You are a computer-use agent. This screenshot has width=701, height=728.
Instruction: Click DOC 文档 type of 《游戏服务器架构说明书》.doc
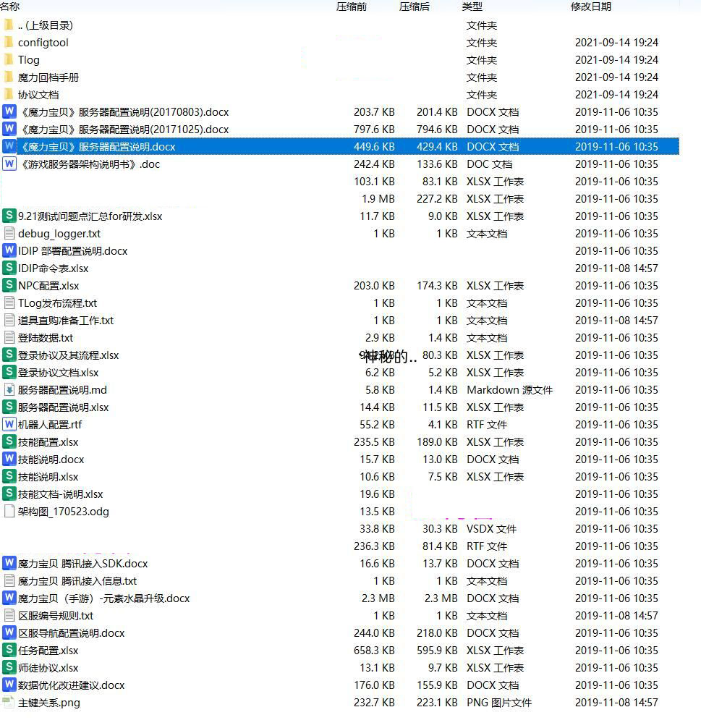tap(489, 164)
